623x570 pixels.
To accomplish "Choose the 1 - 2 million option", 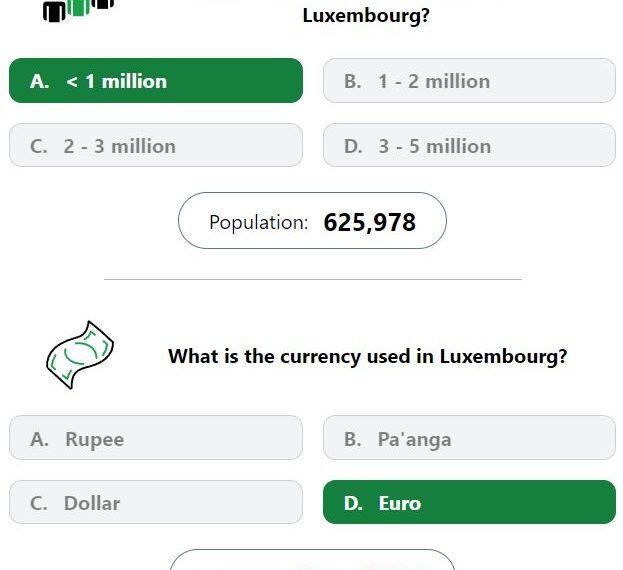I will point(469,81).
